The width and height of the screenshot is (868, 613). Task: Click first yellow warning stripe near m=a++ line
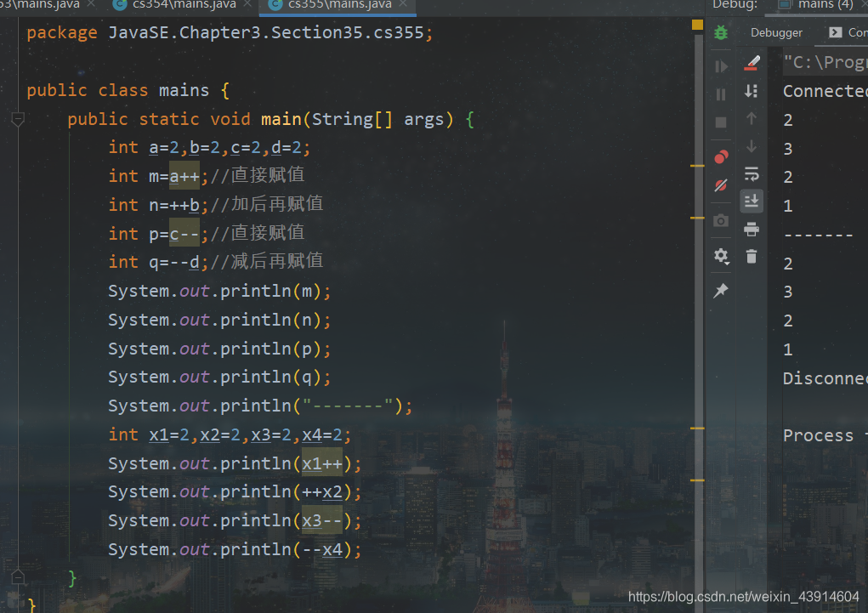coord(697,166)
